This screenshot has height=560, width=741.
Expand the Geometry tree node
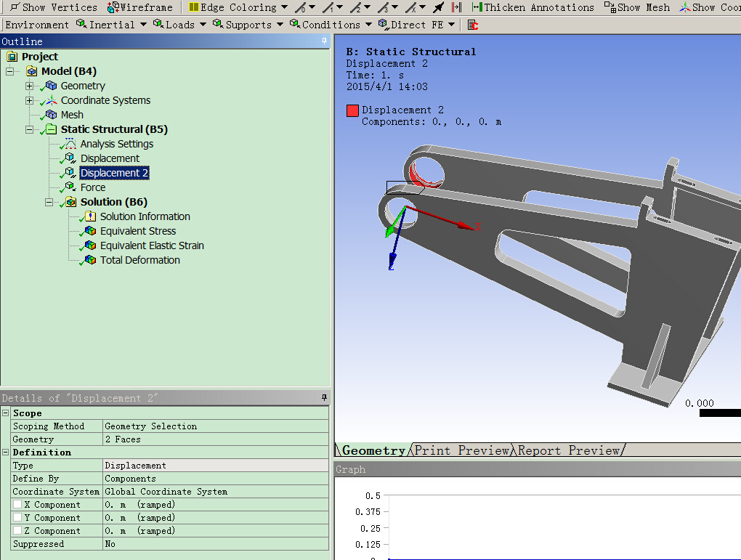click(x=29, y=86)
